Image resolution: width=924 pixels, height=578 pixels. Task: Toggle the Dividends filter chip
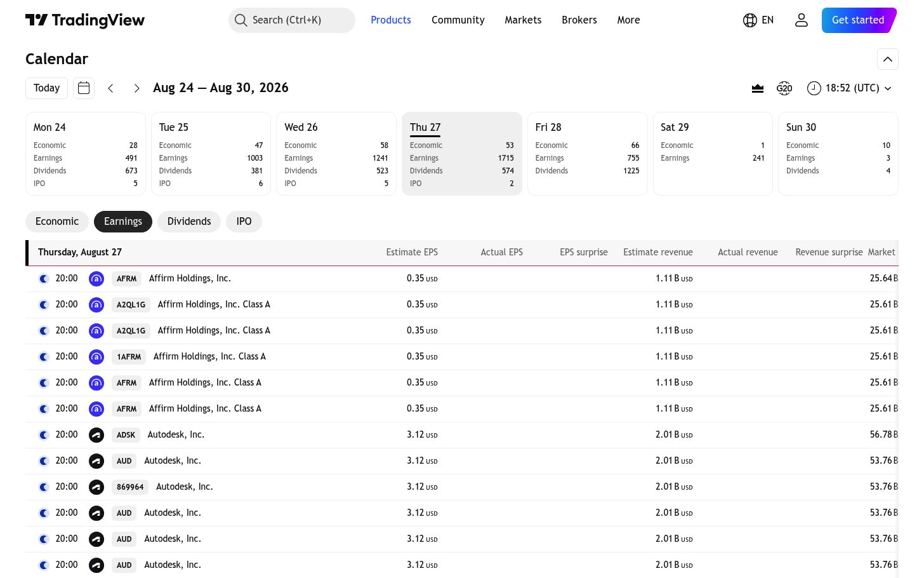coord(189,222)
